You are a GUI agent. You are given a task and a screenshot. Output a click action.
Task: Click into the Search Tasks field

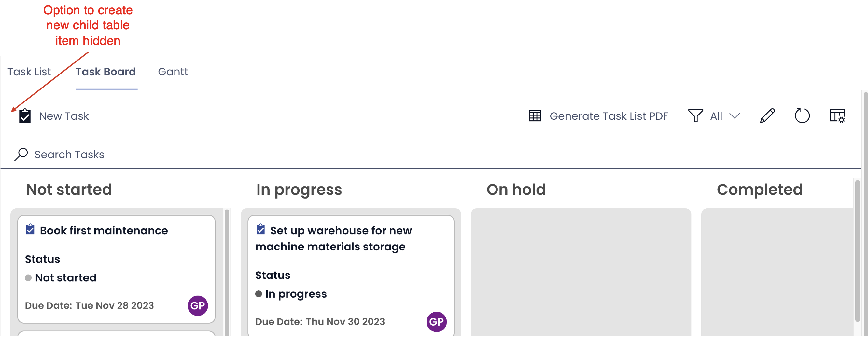(431, 155)
